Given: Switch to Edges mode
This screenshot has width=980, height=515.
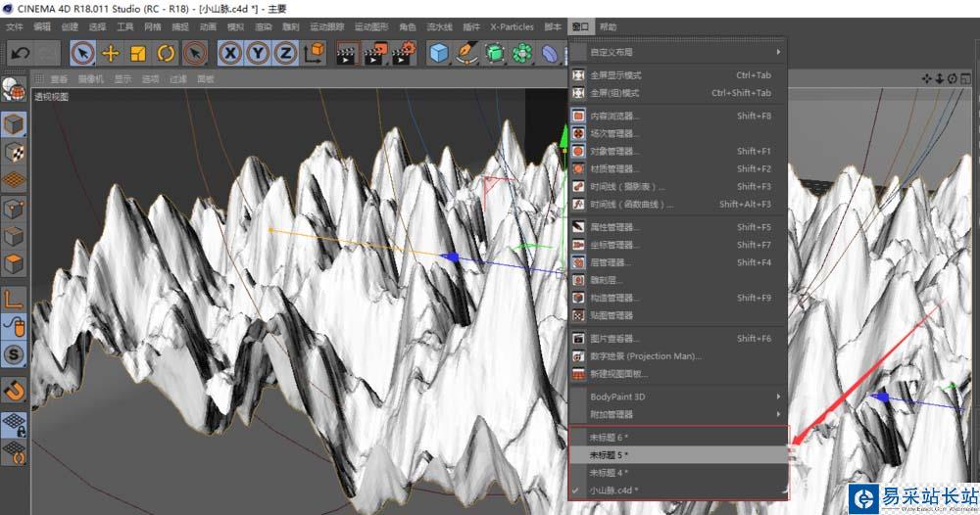Looking at the screenshot, I should (14, 236).
